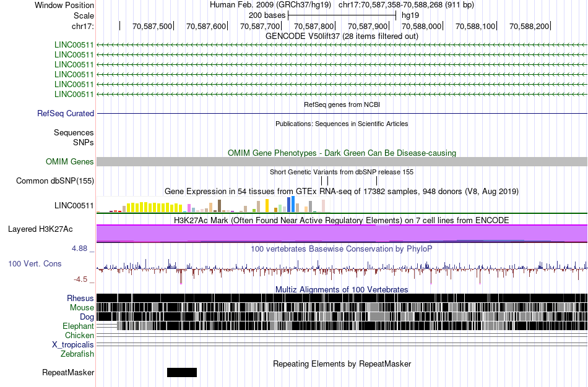588x387 pixels.
Task: Click the Mouse alignment label
Action: pyautogui.click(x=82, y=308)
